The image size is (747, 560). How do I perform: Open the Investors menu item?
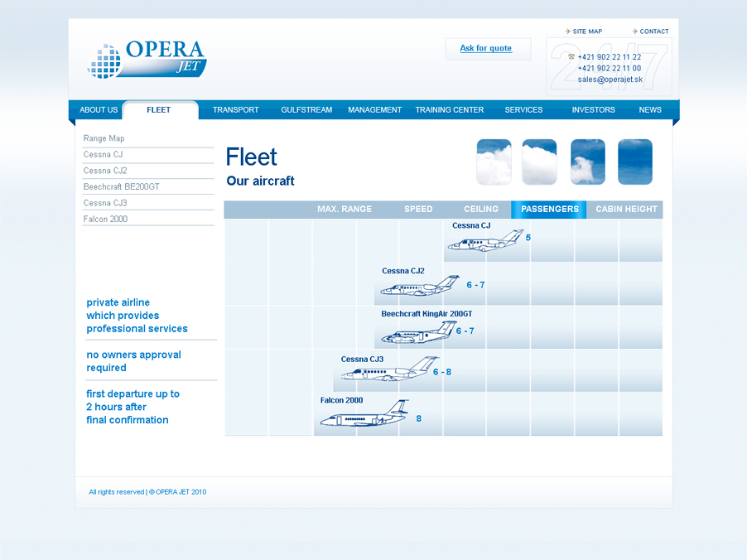(593, 109)
